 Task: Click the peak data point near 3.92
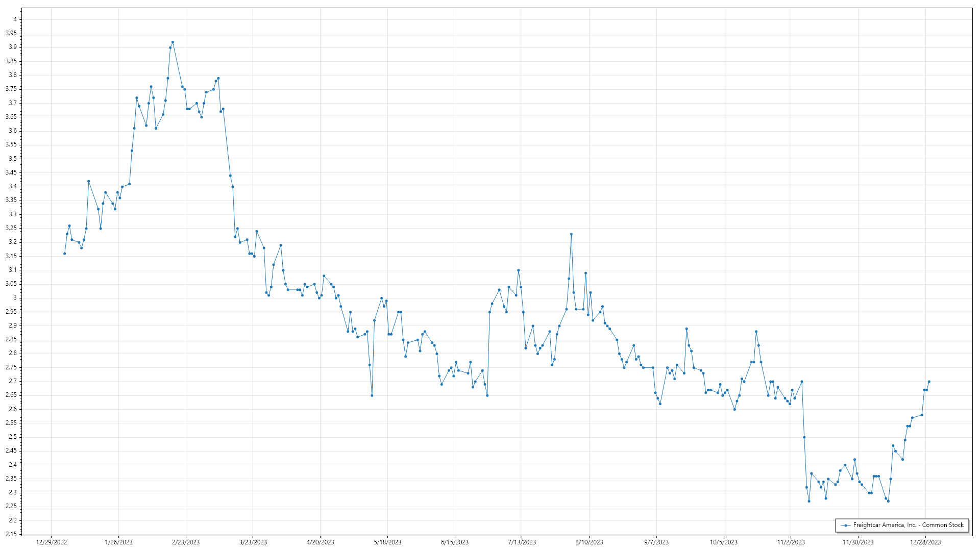point(173,42)
